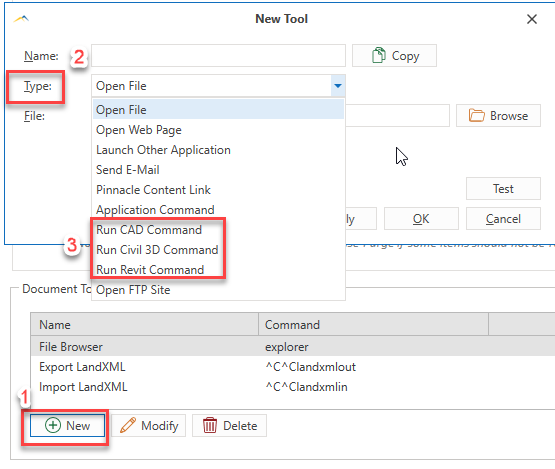Click the Test button
The width and height of the screenshot is (555, 469).
503,189
